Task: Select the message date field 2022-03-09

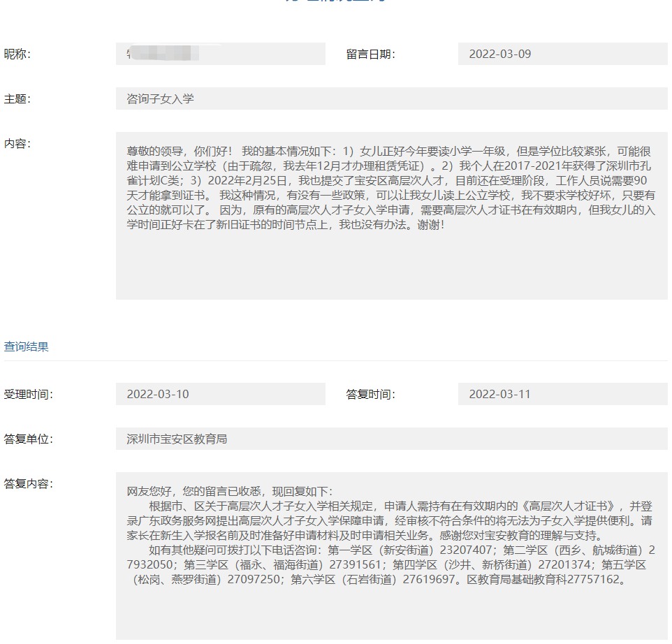Action: (563, 54)
